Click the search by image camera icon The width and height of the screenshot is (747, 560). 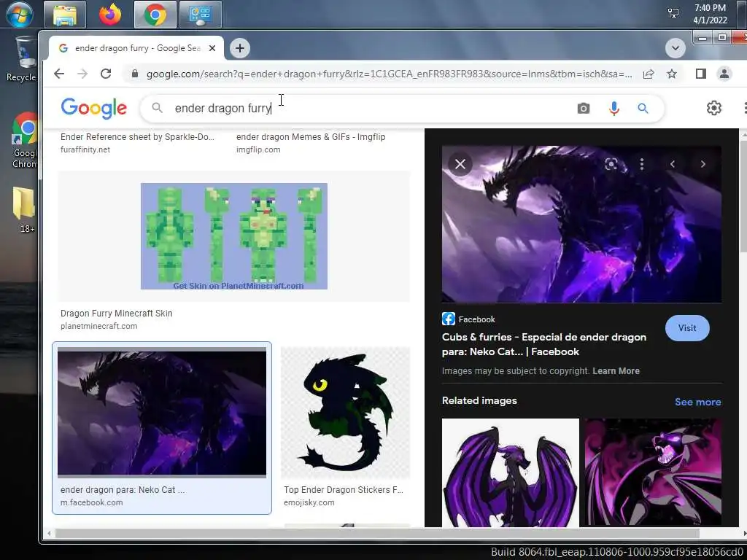tap(584, 109)
